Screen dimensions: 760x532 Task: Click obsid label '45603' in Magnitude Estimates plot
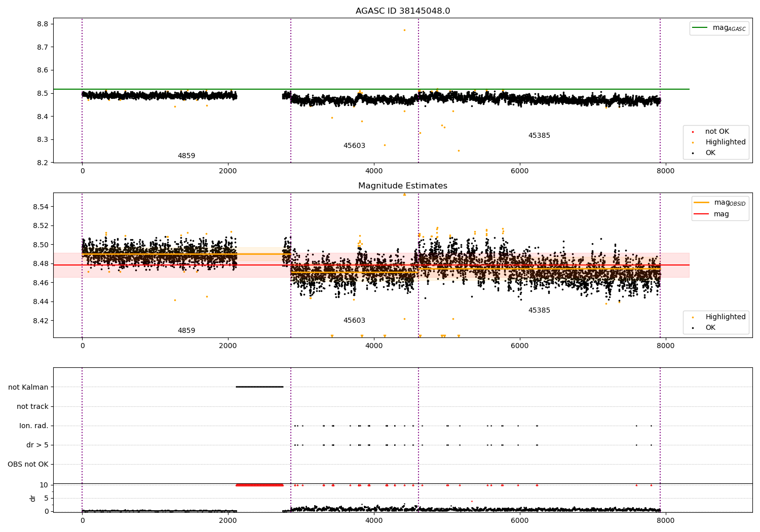coord(354,321)
